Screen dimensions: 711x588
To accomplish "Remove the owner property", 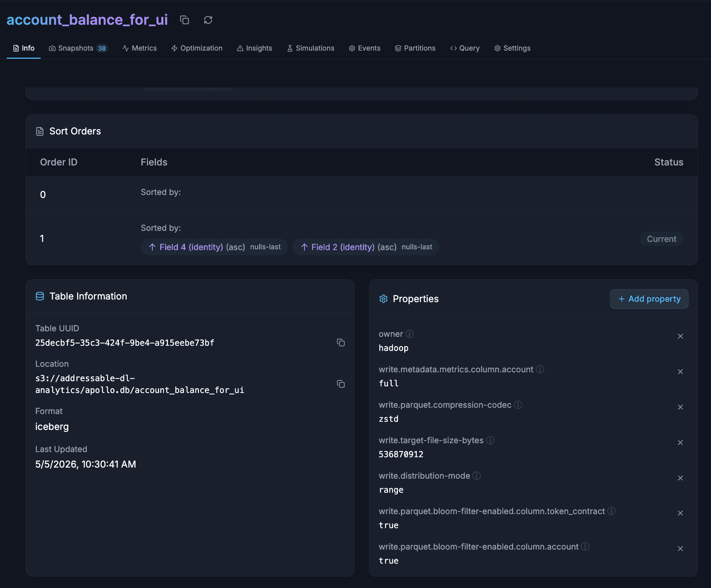I will tap(680, 336).
